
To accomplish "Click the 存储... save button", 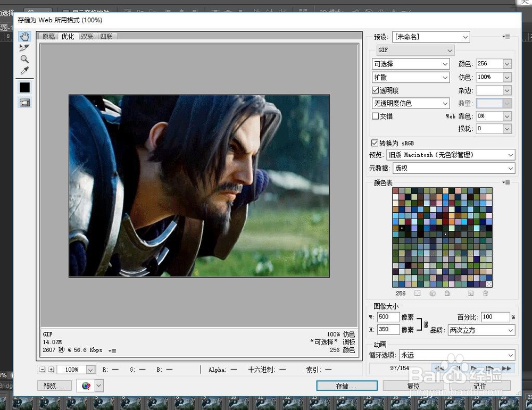I will (347, 386).
